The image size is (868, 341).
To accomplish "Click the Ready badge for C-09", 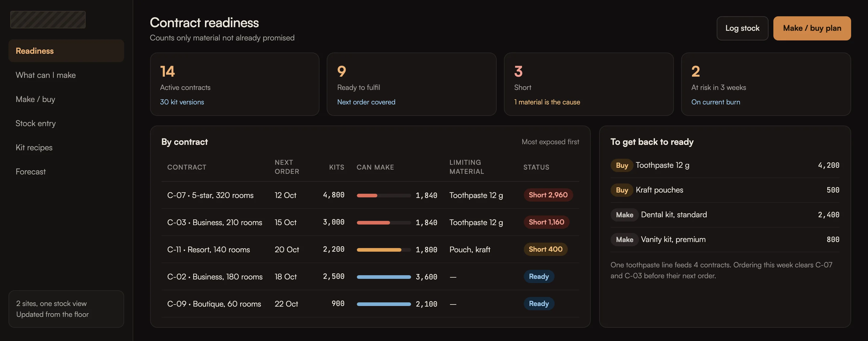I will tap(539, 304).
